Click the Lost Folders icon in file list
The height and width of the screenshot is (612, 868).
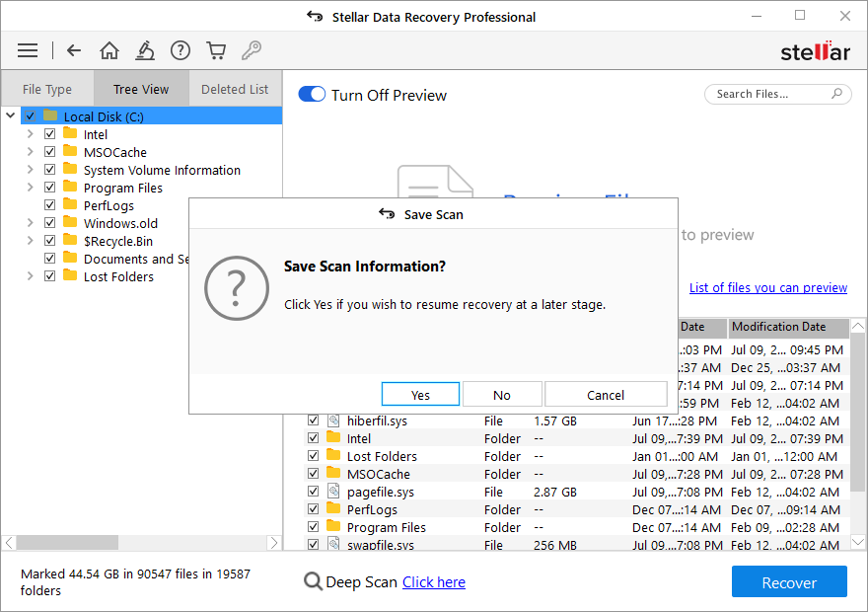(x=333, y=455)
